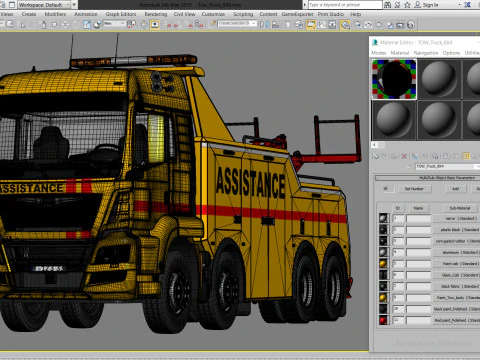Click the Use Pivot Point Center icon

coord(131,25)
